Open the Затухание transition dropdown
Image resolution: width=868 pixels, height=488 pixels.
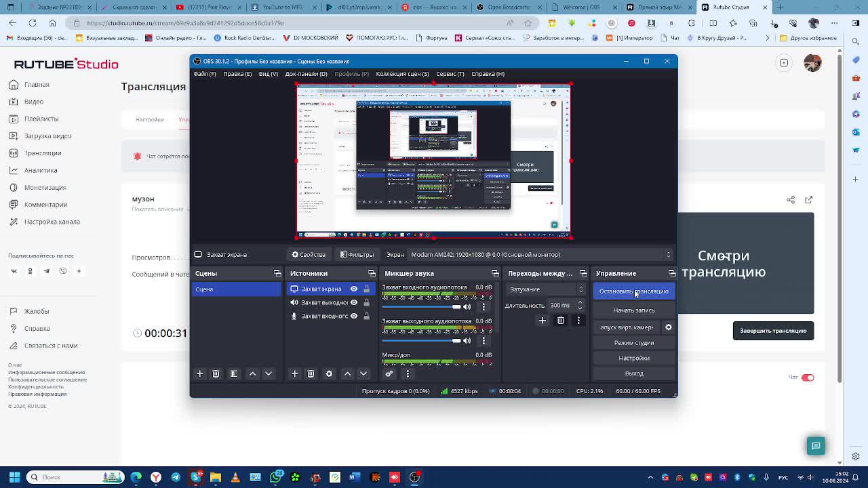(546, 289)
